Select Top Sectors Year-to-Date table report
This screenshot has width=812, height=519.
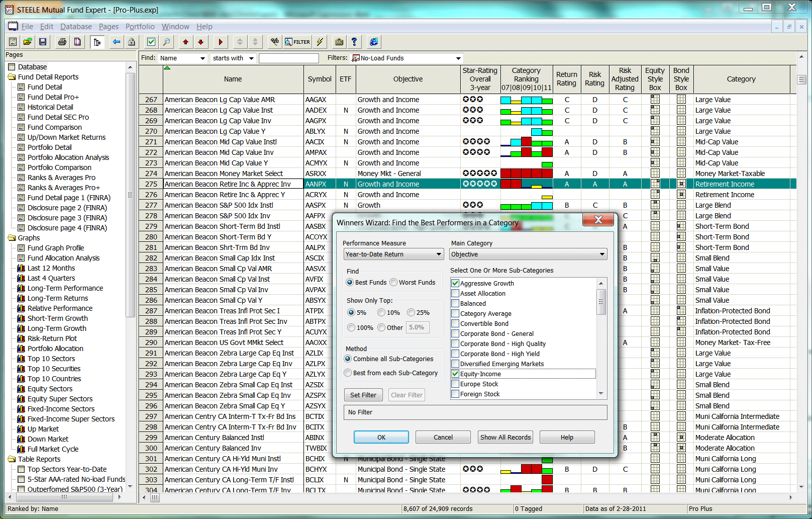tap(67, 469)
